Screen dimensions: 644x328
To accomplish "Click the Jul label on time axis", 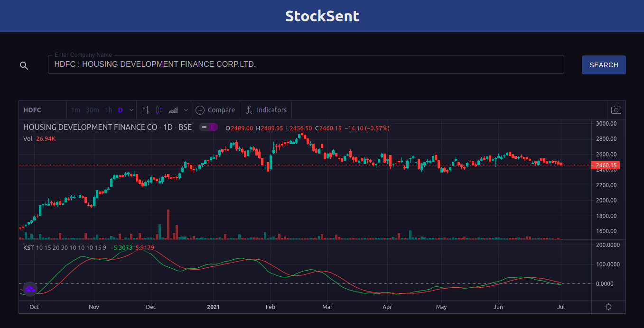I will (561, 307).
